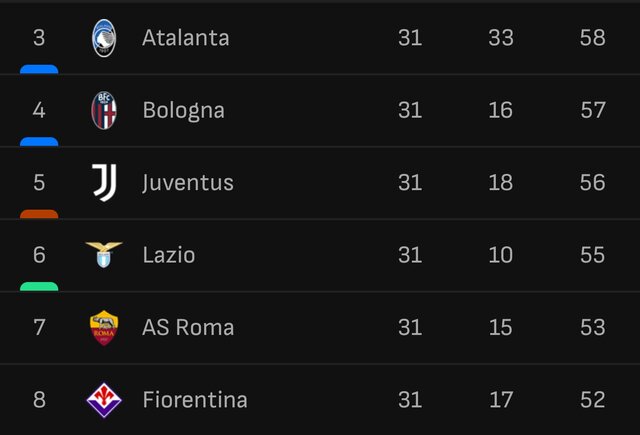
Task: Click the Atalanta club crest
Action: coord(104,38)
